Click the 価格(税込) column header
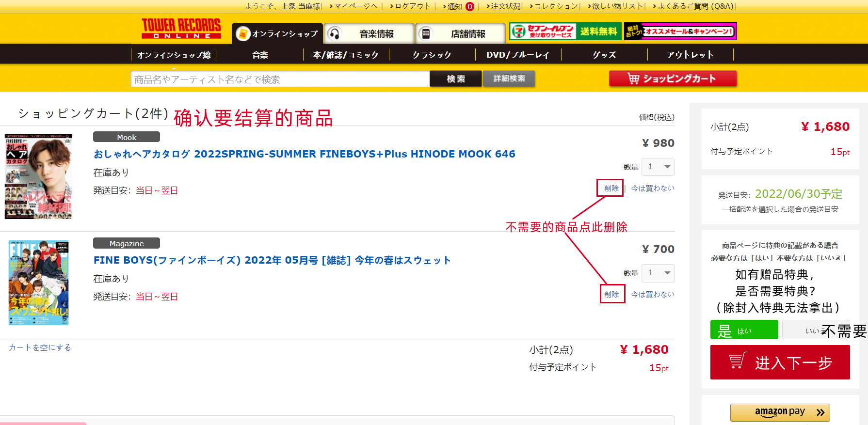The height and width of the screenshot is (425, 868). [x=657, y=117]
